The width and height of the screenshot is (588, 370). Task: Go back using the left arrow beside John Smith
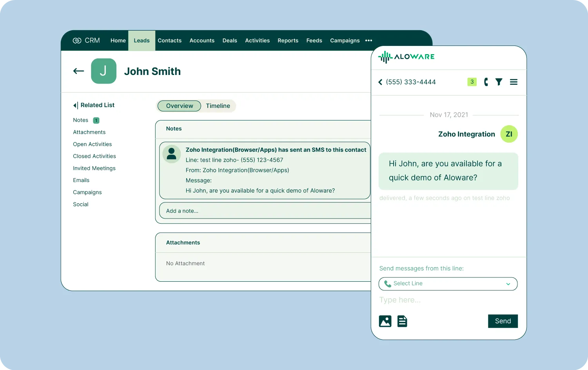tap(78, 71)
